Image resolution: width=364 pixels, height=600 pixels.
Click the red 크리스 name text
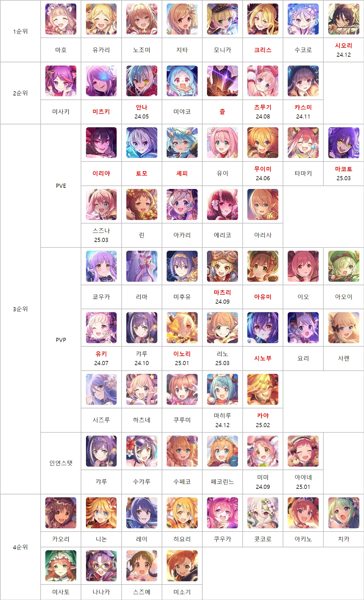click(x=263, y=50)
